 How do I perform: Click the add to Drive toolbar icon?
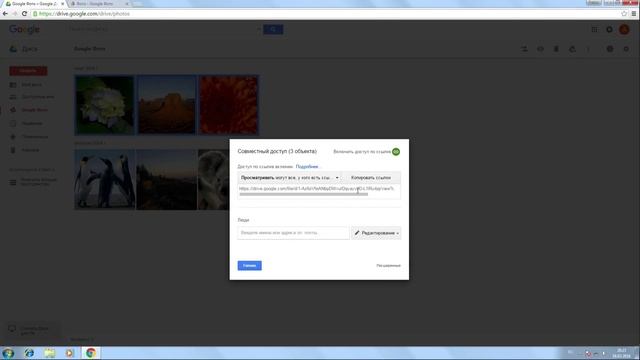(x=572, y=49)
